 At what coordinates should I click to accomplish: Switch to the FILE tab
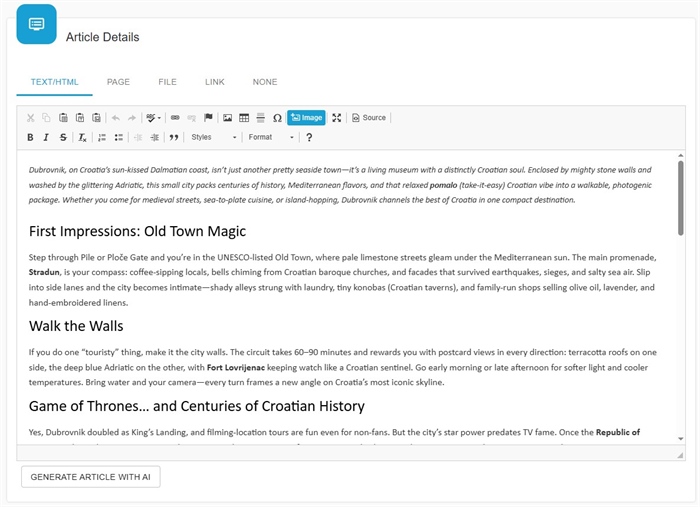pos(167,82)
